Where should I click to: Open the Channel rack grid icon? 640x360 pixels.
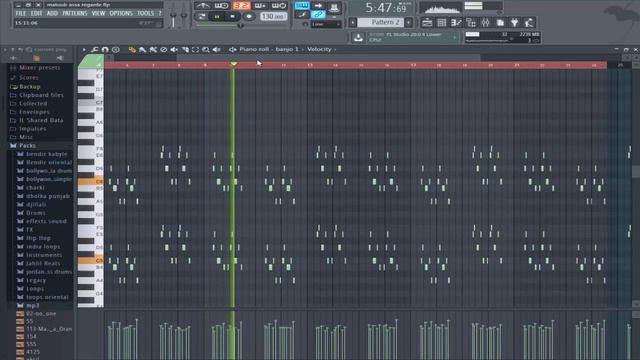(x=442, y=22)
